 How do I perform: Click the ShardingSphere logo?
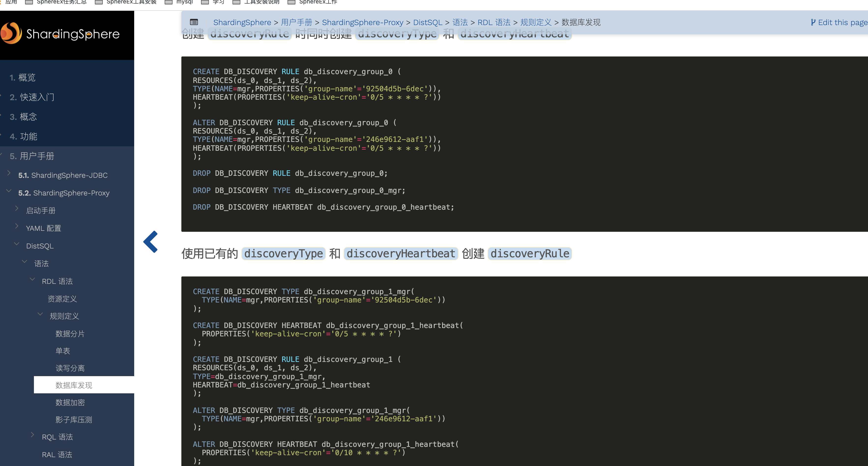pyautogui.click(x=61, y=34)
